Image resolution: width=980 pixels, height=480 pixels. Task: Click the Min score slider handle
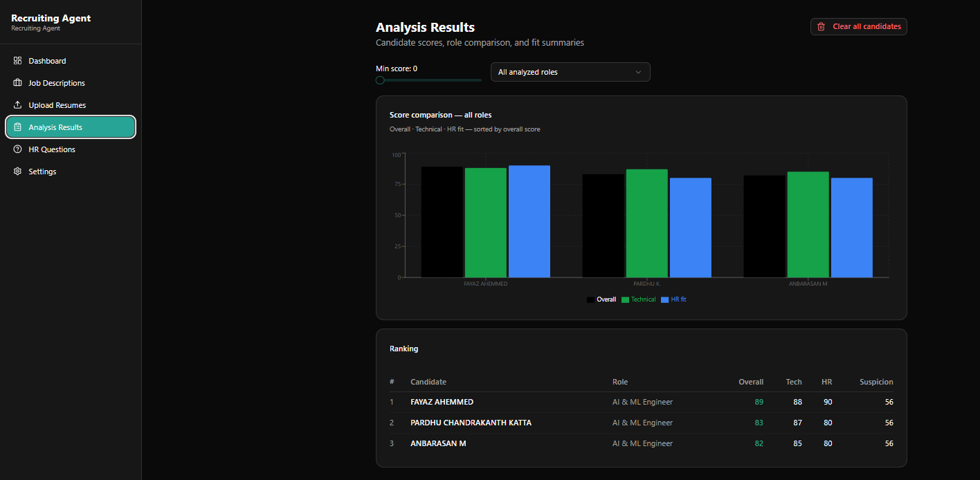click(x=380, y=80)
